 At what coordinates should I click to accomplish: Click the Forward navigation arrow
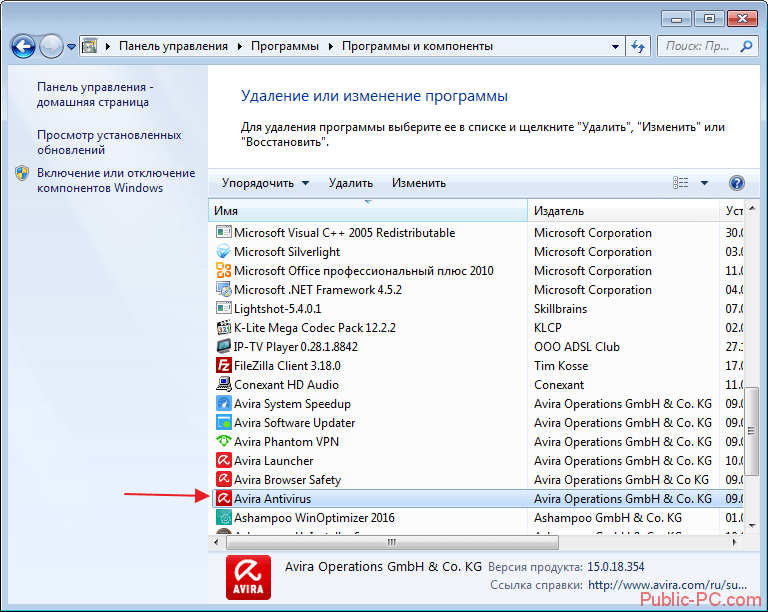point(51,47)
